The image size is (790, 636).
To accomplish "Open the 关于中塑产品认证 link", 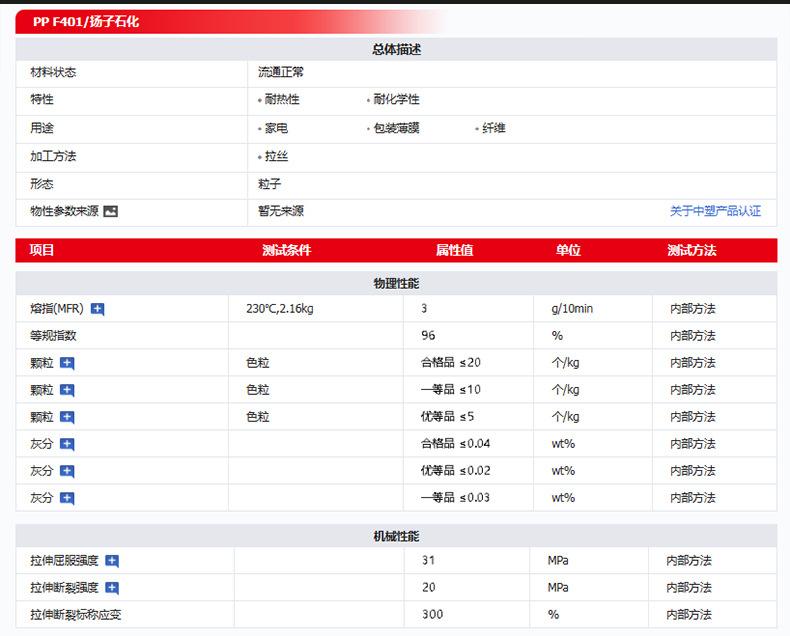I will pos(715,211).
